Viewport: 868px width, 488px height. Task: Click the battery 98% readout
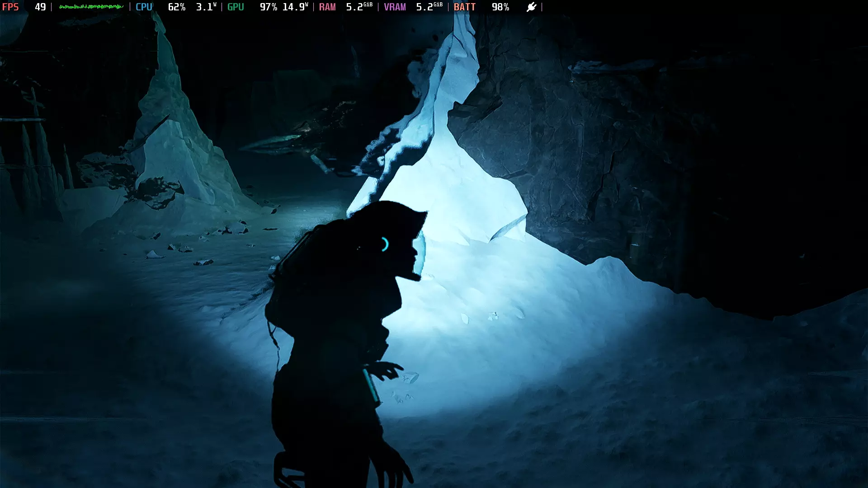point(500,7)
